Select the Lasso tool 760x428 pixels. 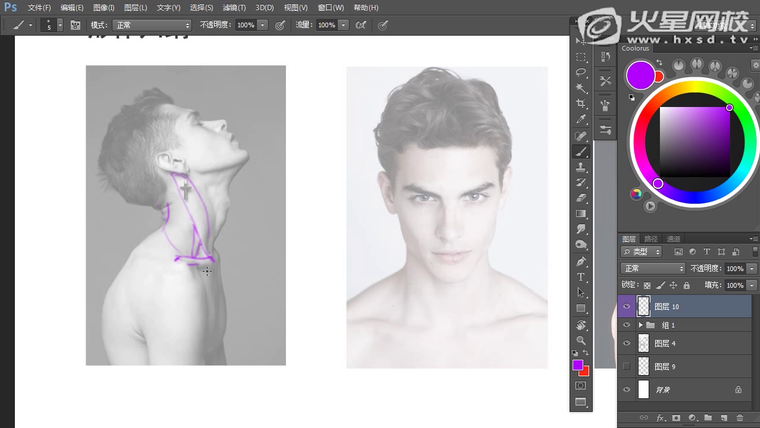581,73
